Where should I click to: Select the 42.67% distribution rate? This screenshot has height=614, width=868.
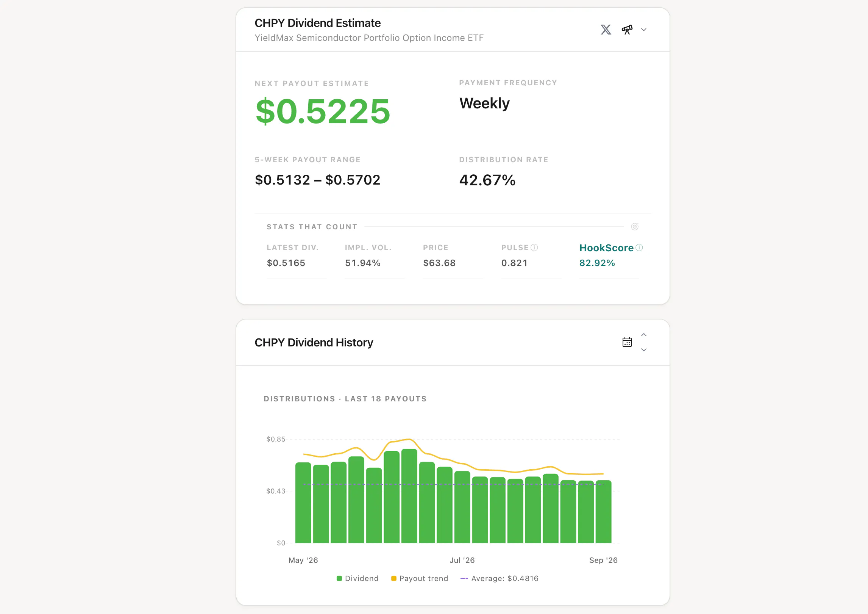(x=487, y=180)
